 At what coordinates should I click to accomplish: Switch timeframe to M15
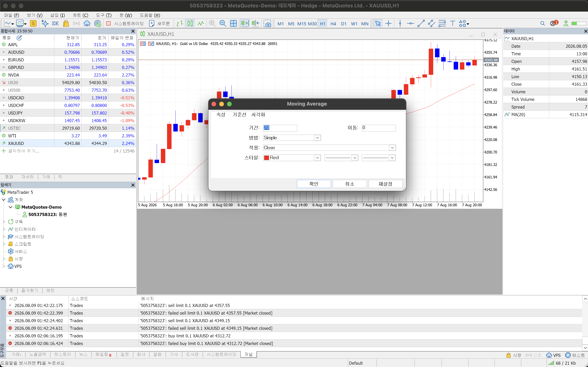tap(302, 24)
